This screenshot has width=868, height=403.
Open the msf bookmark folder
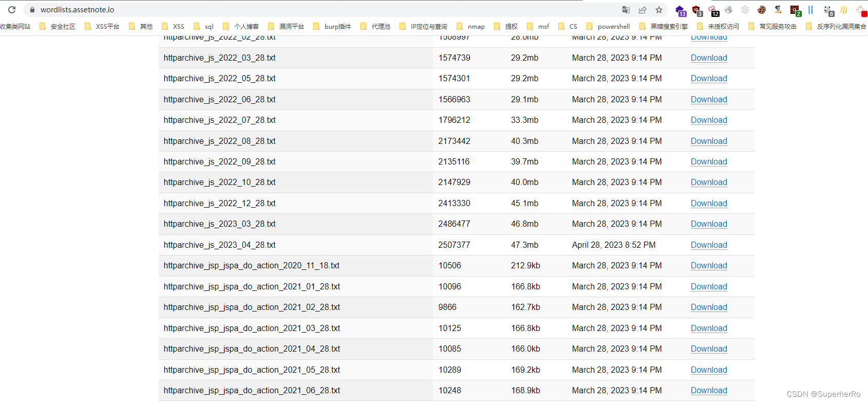tap(538, 26)
